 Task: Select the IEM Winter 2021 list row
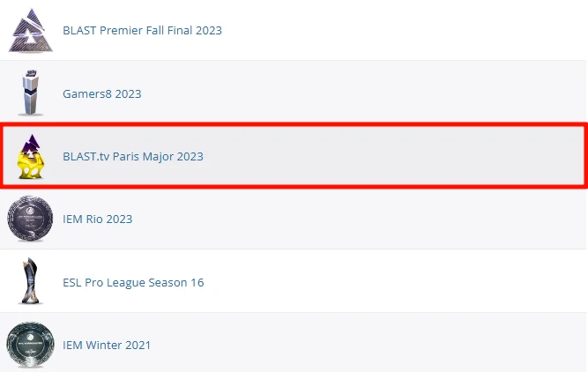[x=294, y=343]
